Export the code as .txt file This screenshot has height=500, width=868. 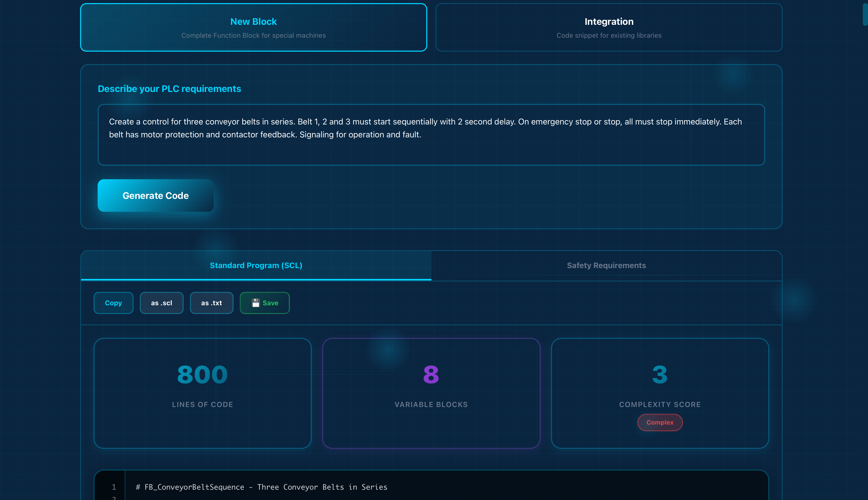211,302
